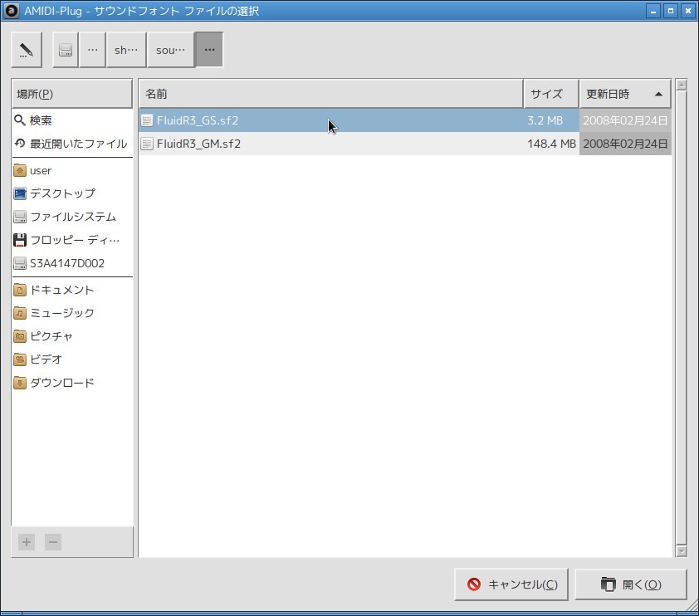Screen dimensions: 699x616
Task: Click the FluidR3_GM.sf2 file icon
Action: pyautogui.click(x=147, y=144)
